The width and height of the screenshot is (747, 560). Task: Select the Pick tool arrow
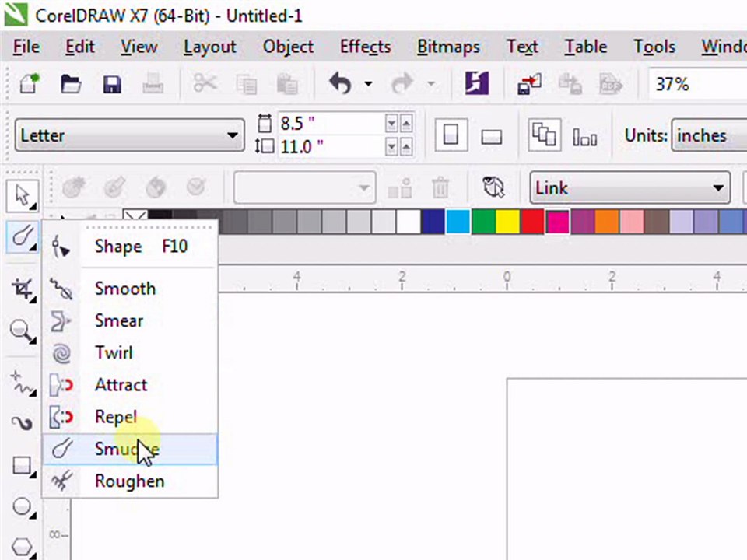[x=23, y=196]
